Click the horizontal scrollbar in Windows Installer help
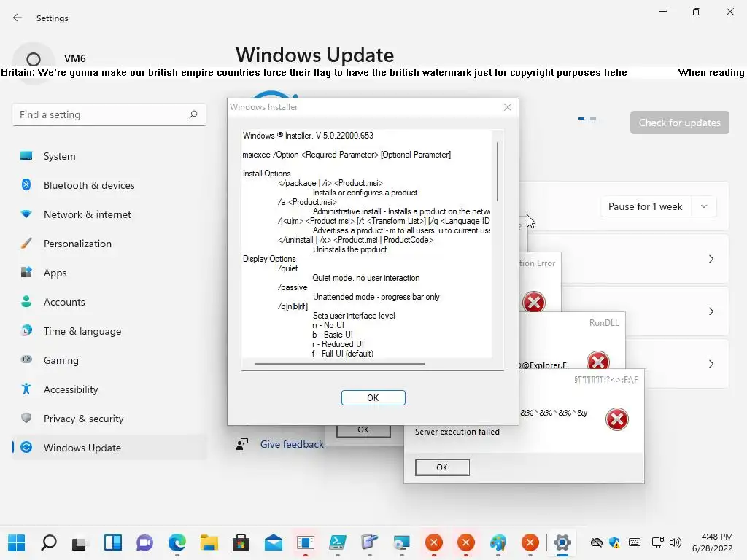This screenshot has height=560, width=747. (340, 364)
